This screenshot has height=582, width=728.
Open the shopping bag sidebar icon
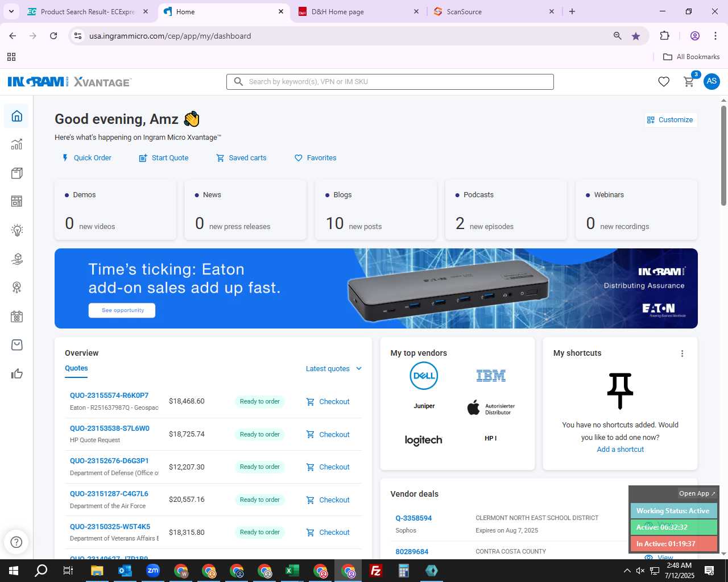click(17, 345)
